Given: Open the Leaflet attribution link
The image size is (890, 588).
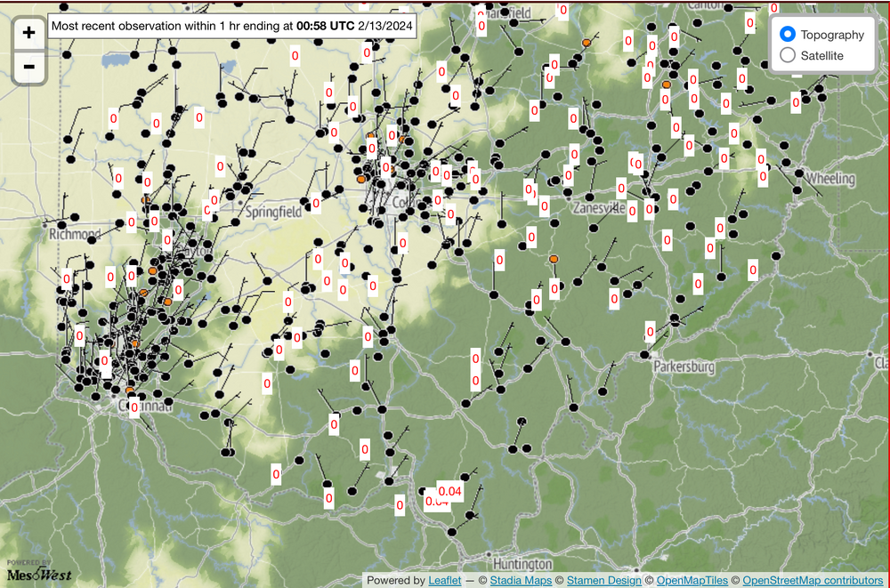Looking at the screenshot, I should pos(444,580).
